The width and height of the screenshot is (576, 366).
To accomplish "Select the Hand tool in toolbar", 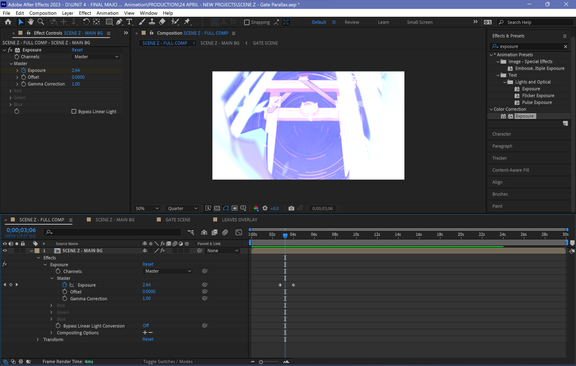I will coord(30,22).
